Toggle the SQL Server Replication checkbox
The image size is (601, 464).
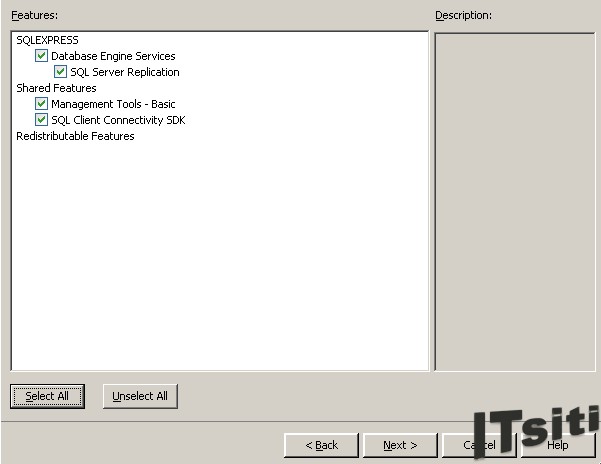point(60,72)
